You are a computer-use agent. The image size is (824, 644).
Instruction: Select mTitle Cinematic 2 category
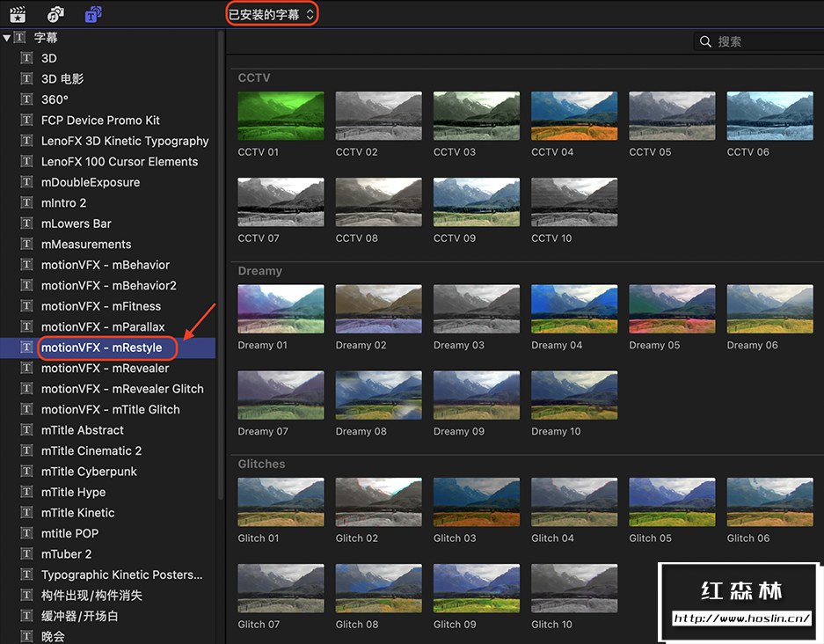click(x=91, y=451)
